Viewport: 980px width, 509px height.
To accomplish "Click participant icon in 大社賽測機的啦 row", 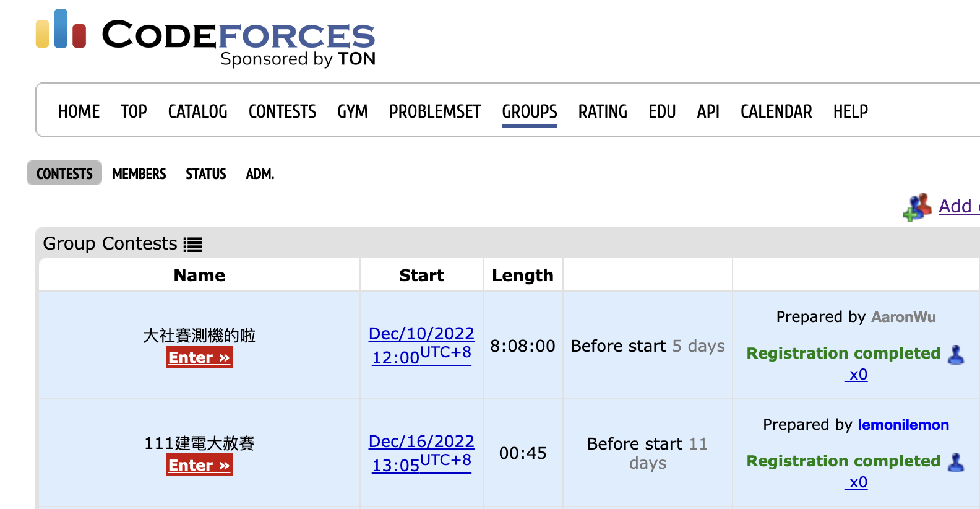I will pos(956,355).
